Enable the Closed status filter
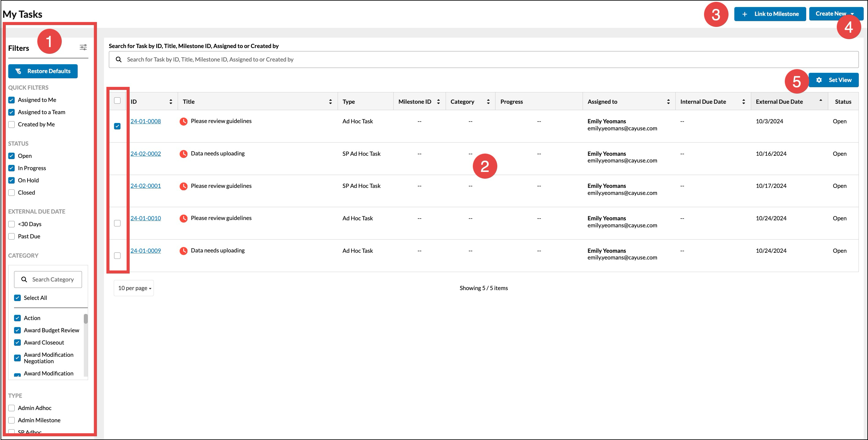 pos(11,192)
